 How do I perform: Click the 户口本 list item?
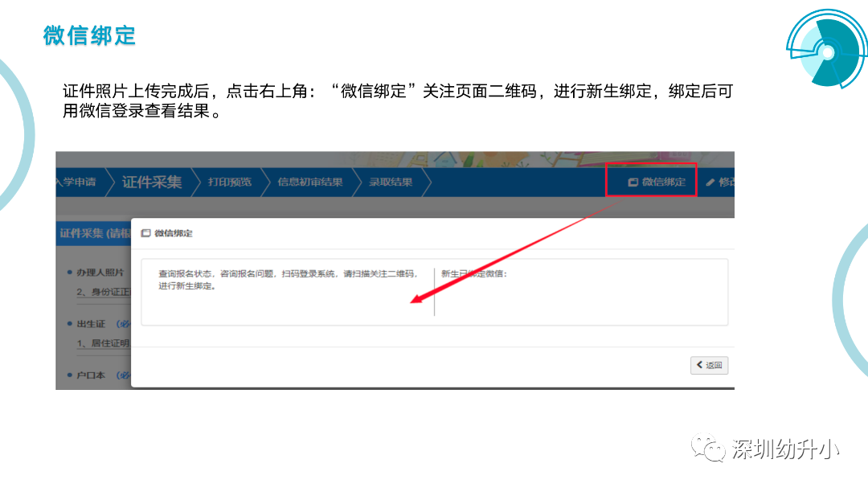pos(91,375)
